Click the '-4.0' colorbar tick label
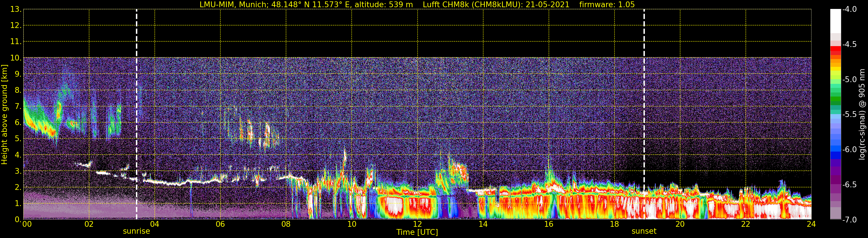Viewport: 868px width, 238px height. (850, 9)
